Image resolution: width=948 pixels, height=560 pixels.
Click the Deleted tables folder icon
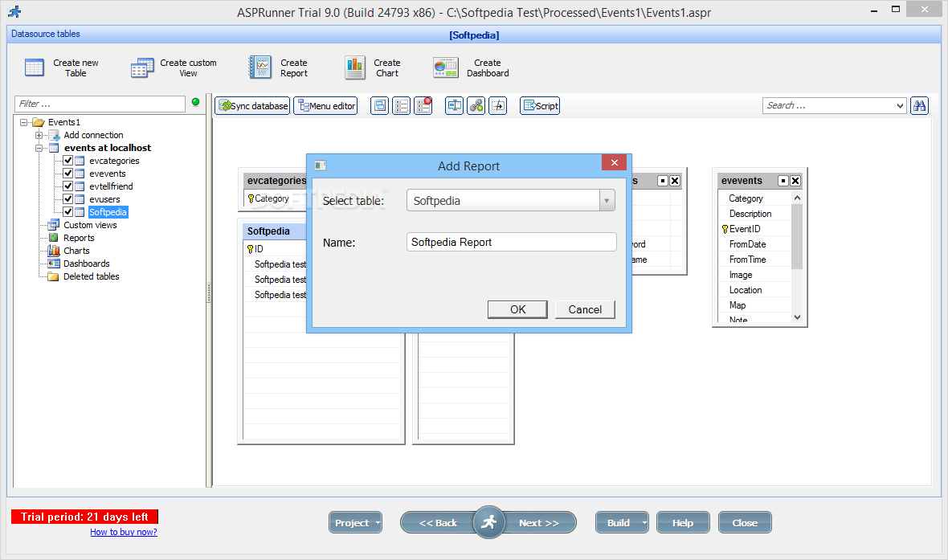coord(54,276)
